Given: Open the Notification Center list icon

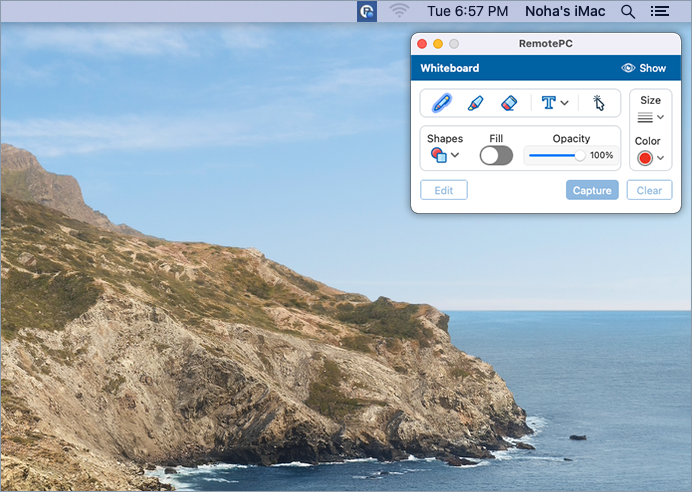Looking at the screenshot, I should pos(659,12).
